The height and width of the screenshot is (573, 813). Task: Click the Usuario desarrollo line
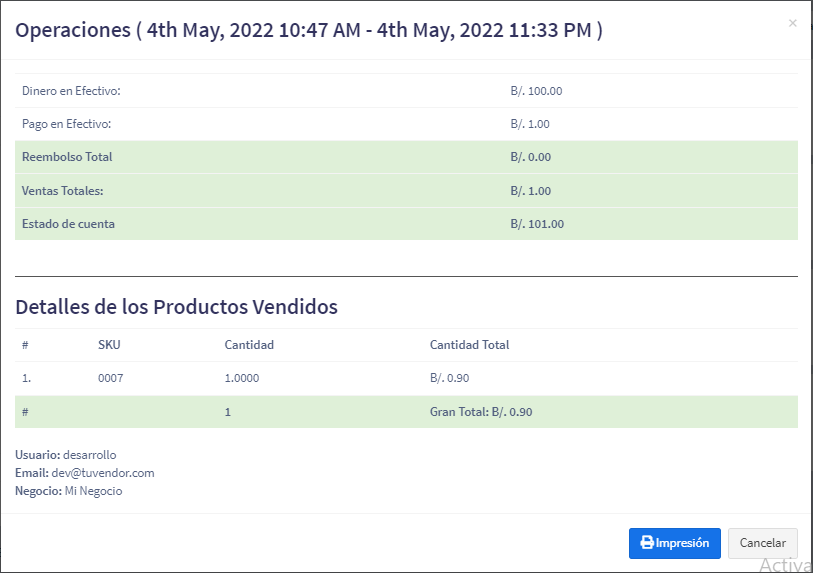[65, 455]
